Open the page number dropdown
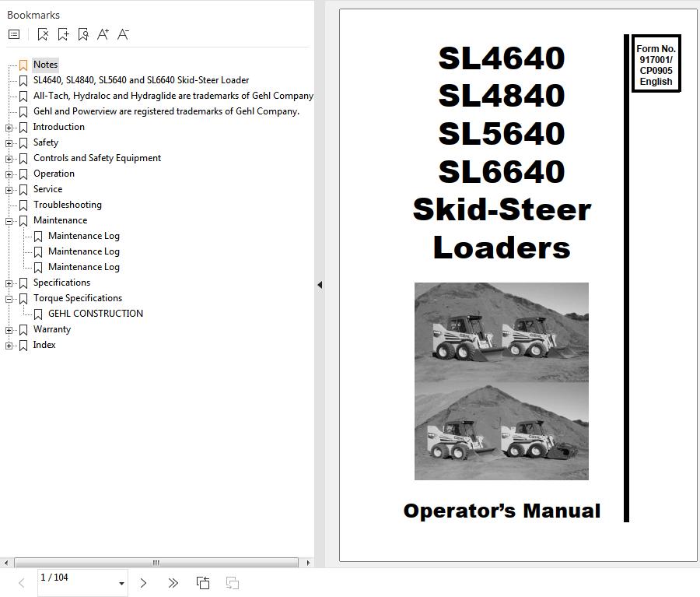 [121, 583]
